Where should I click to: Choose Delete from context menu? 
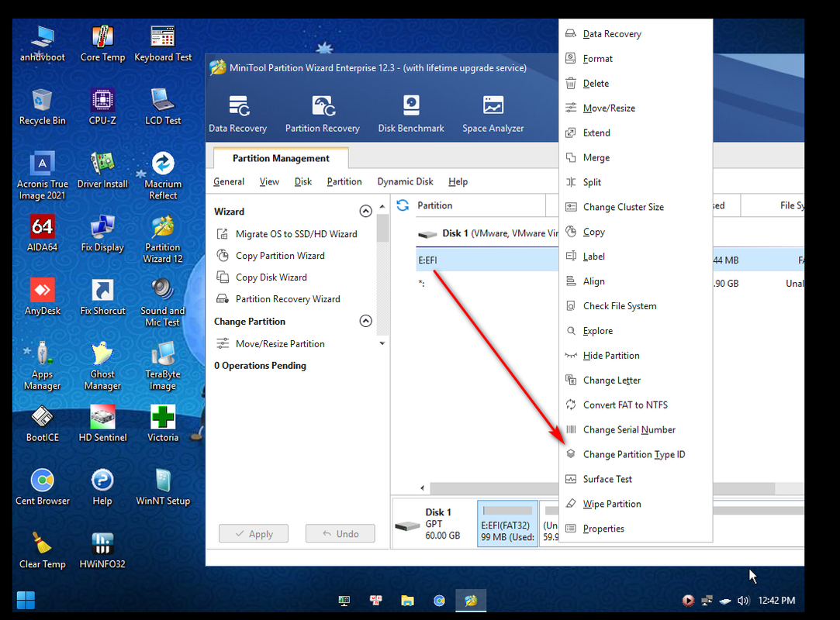click(635, 83)
